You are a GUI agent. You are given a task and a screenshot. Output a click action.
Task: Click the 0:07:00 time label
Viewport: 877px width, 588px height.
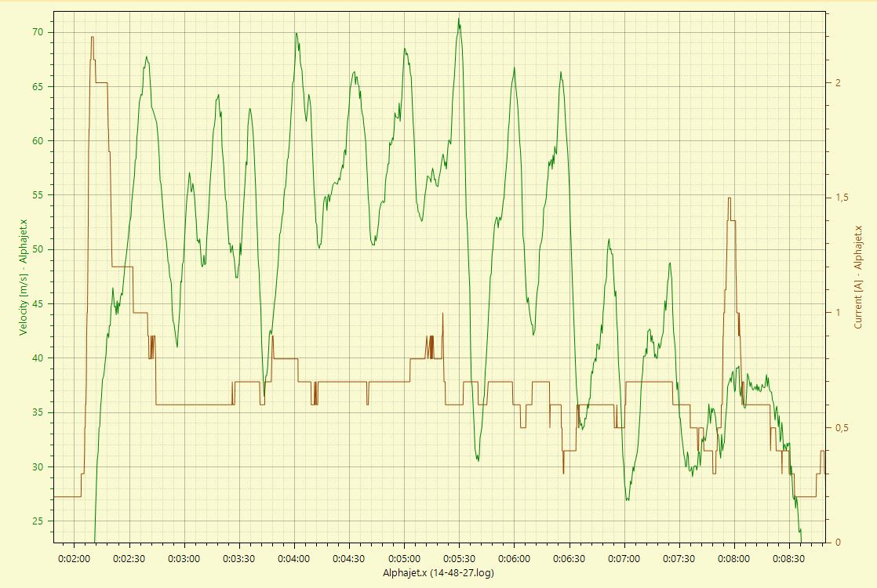click(x=624, y=558)
